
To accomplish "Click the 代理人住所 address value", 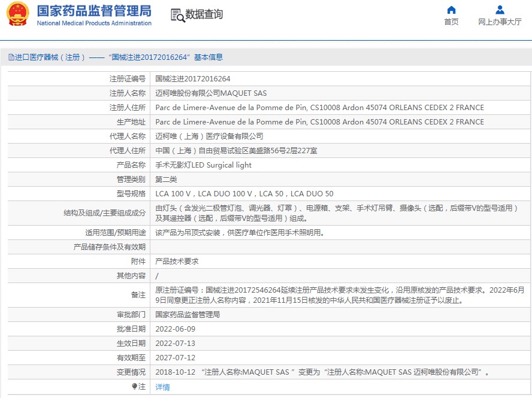I will coord(236,150).
